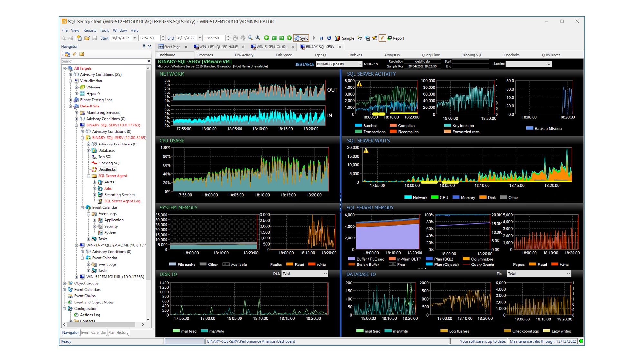Screen dimensions: 644x362
Task: Select the Jobs tree item
Action: coord(108,189)
